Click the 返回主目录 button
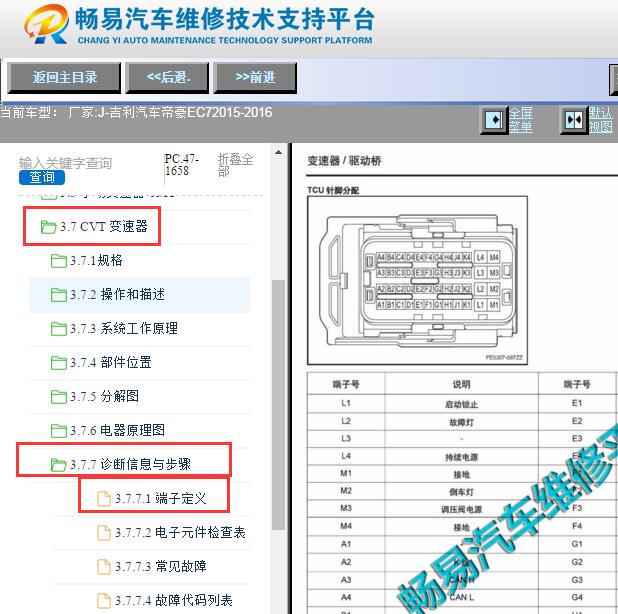Viewport: 618px width, 614px height. [64, 78]
